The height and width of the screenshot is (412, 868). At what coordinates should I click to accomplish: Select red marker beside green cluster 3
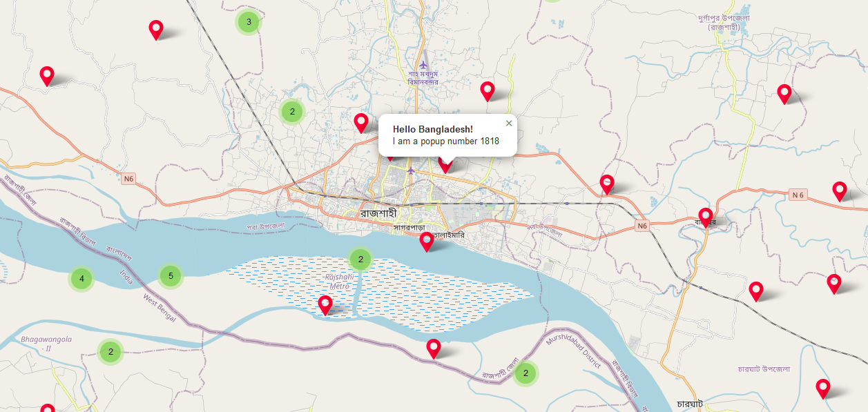click(x=156, y=30)
